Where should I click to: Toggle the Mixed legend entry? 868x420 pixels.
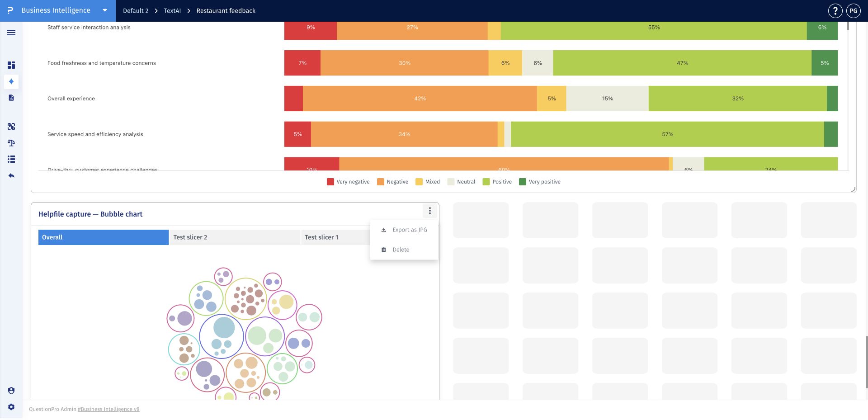coord(428,182)
